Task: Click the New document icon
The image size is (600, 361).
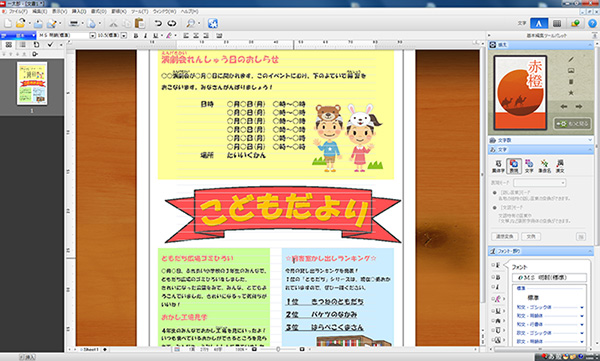Action: pyautogui.click(x=8, y=23)
